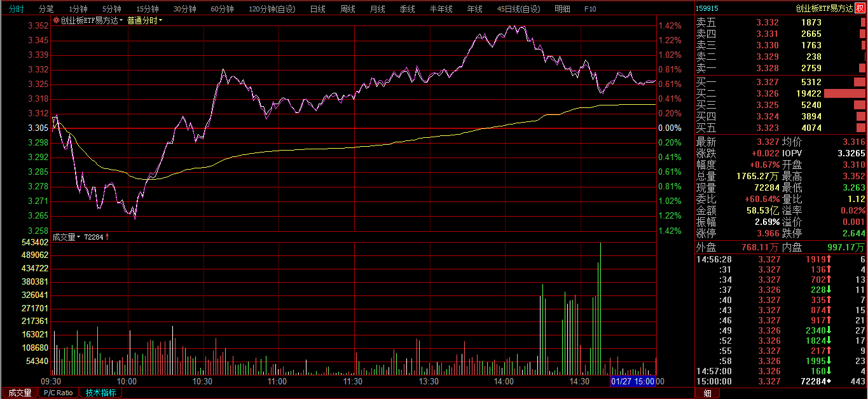The height and width of the screenshot is (399, 868).
Task: Click the red 权 icon beside the ETF name
Action: coord(860,8)
